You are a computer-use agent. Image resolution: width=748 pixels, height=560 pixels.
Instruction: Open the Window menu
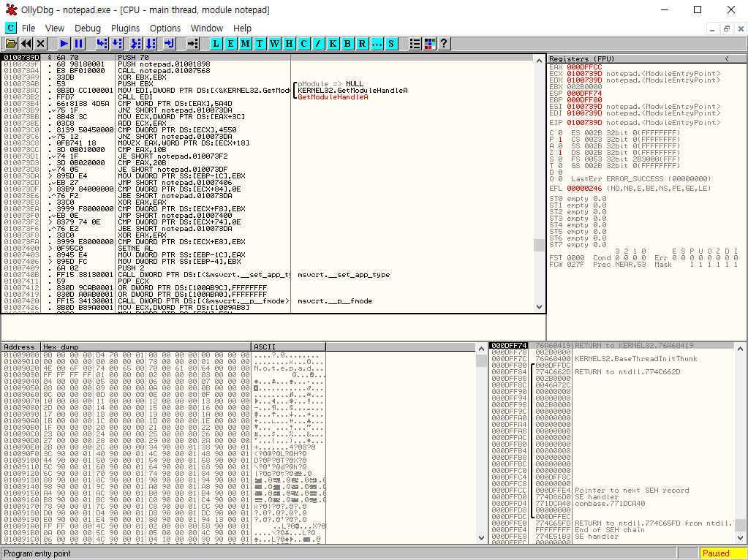pos(207,28)
